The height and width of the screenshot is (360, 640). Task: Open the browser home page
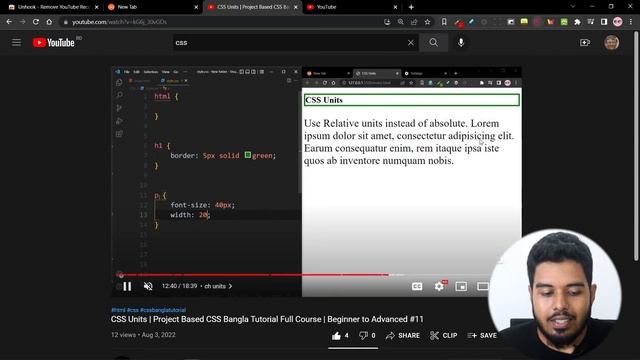[x=49, y=22]
